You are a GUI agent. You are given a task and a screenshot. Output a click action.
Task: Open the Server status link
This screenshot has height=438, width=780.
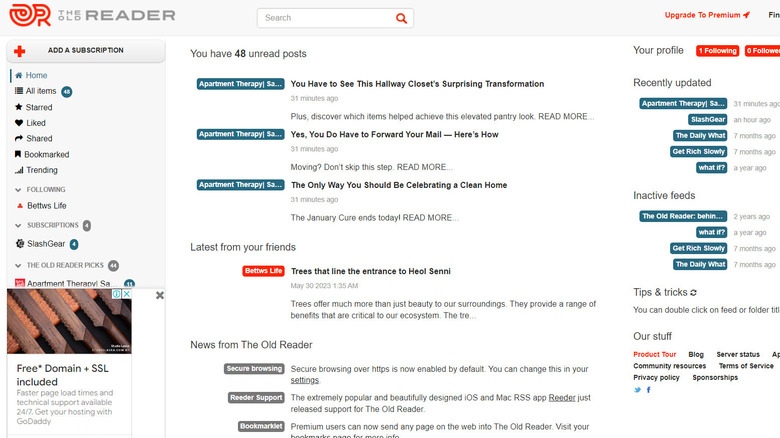point(738,354)
